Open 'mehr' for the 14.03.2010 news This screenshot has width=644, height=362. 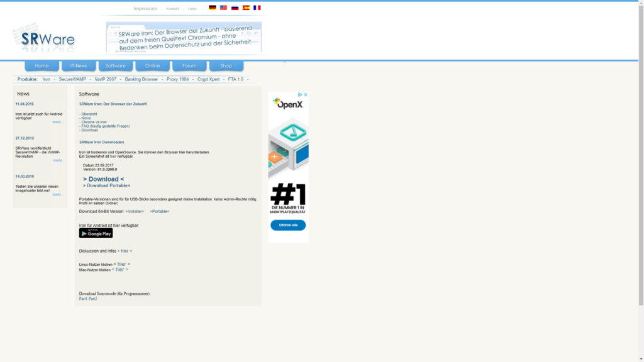(57, 195)
